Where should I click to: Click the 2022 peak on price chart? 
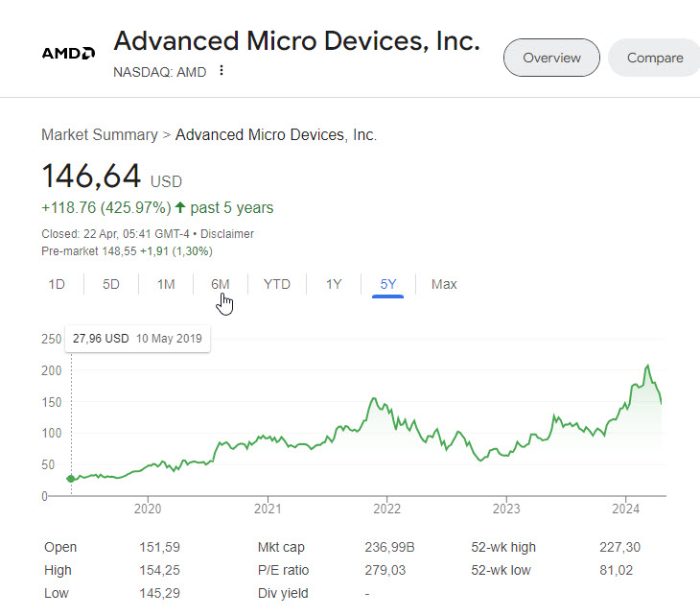(x=374, y=398)
